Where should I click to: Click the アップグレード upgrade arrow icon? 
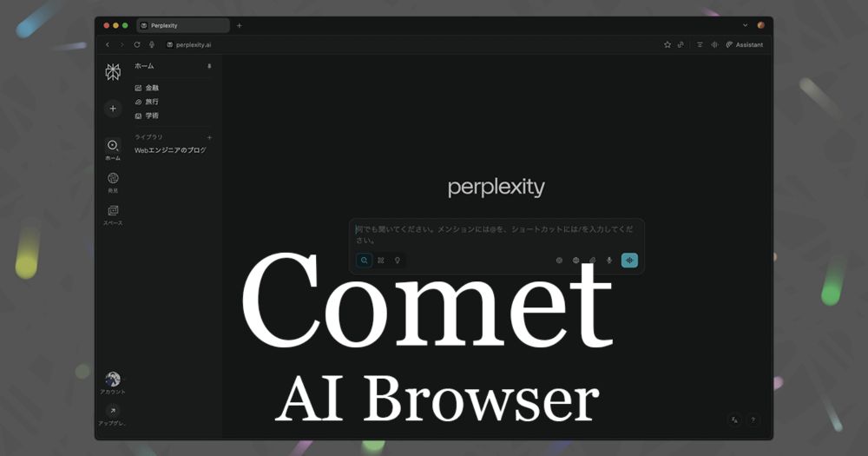click(113, 411)
